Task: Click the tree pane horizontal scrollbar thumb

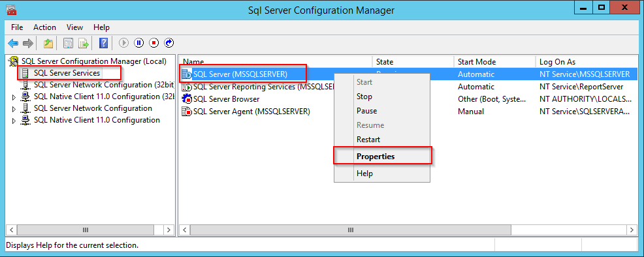Action: (86, 230)
